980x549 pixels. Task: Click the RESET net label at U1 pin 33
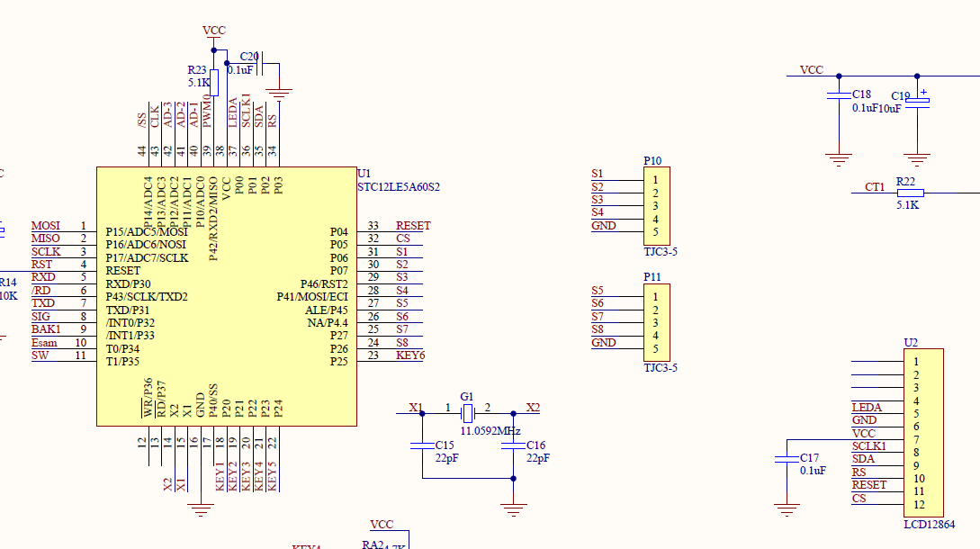pos(413,226)
